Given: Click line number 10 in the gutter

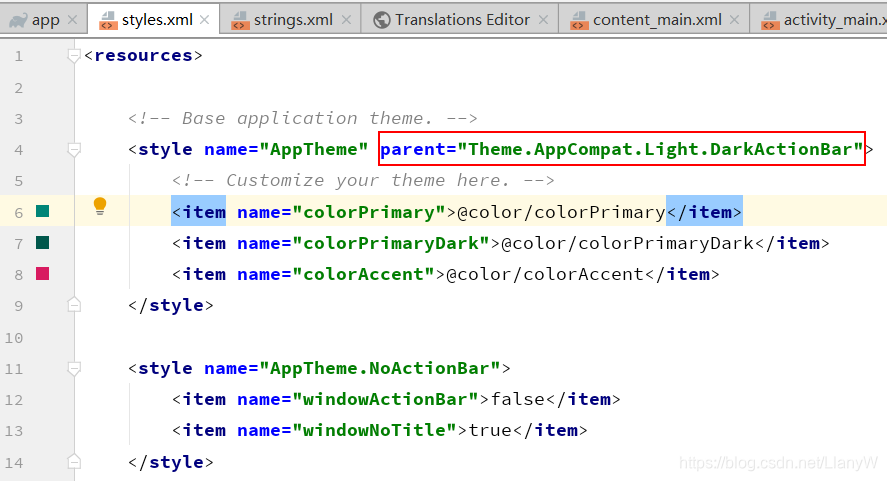Looking at the screenshot, I should pyautogui.click(x=14, y=338).
